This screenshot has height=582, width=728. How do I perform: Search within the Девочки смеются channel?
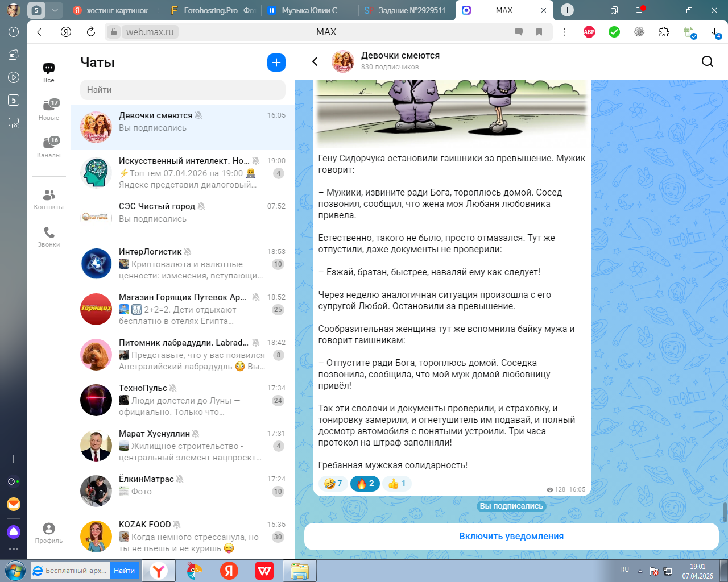coord(708,61)
